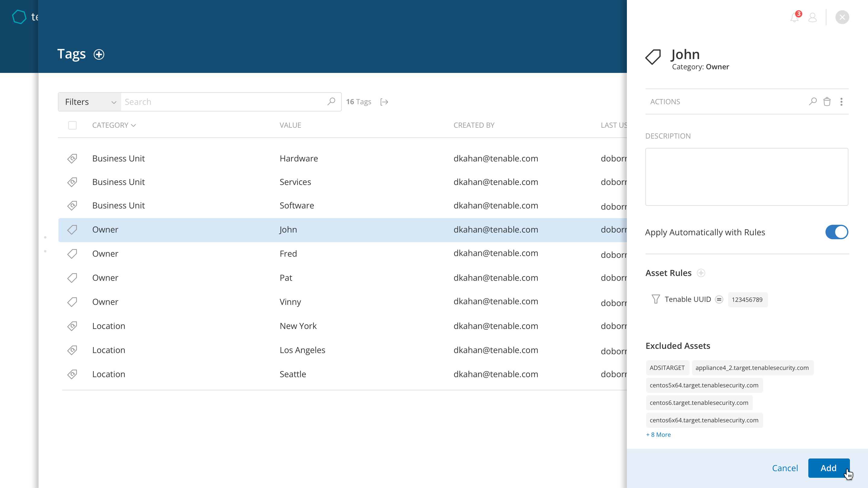Click the export tags arrow icon
This screenshot has height=488, width=868.
coord(384,102)
